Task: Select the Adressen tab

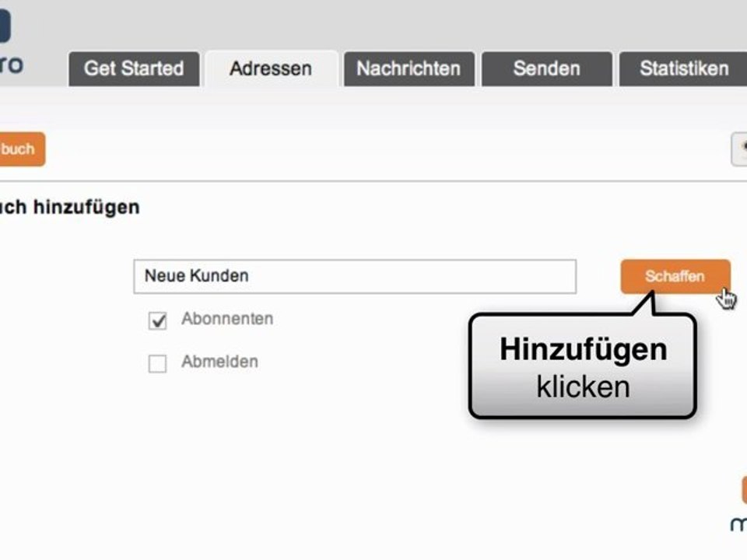Action: point(271,68)
